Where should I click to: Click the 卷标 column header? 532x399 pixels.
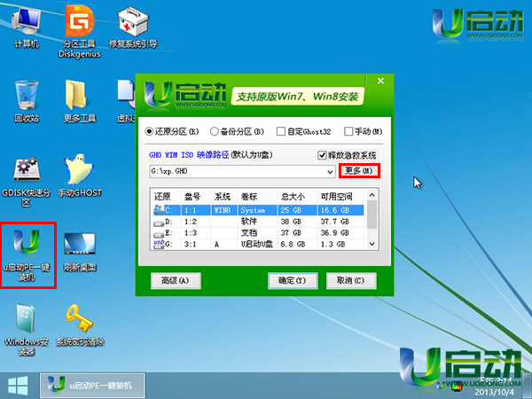pos(257,197)
